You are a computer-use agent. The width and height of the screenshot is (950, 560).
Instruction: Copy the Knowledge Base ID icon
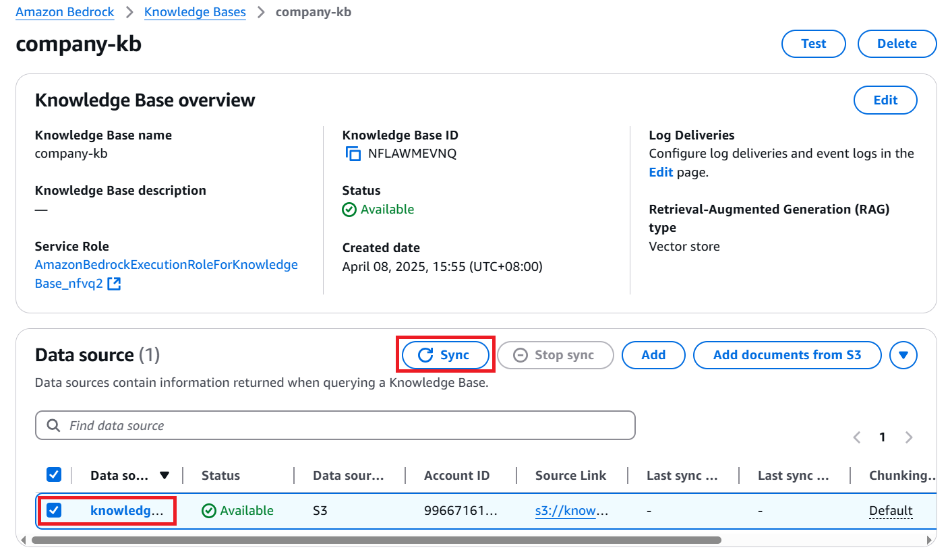(353, 154)
